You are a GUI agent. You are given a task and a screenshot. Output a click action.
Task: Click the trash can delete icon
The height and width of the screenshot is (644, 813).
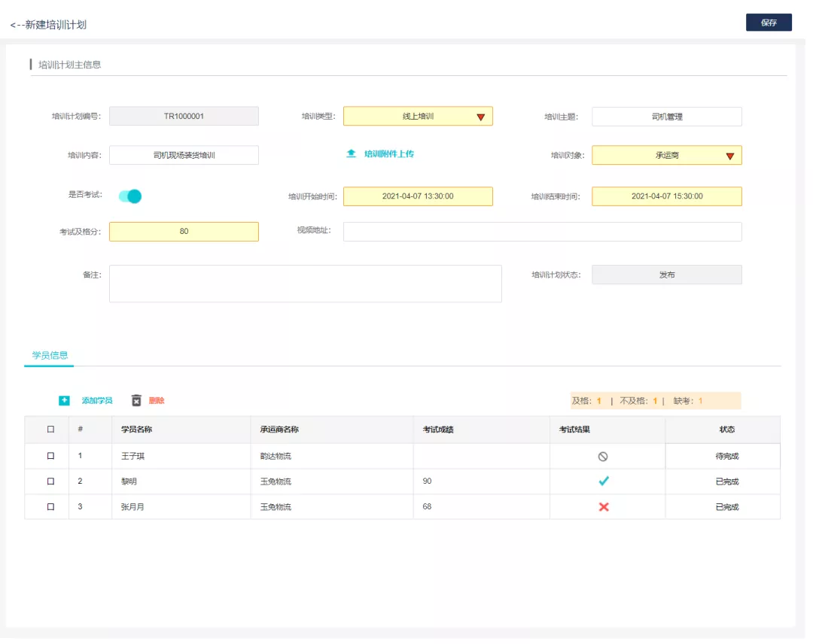(136, 400)
